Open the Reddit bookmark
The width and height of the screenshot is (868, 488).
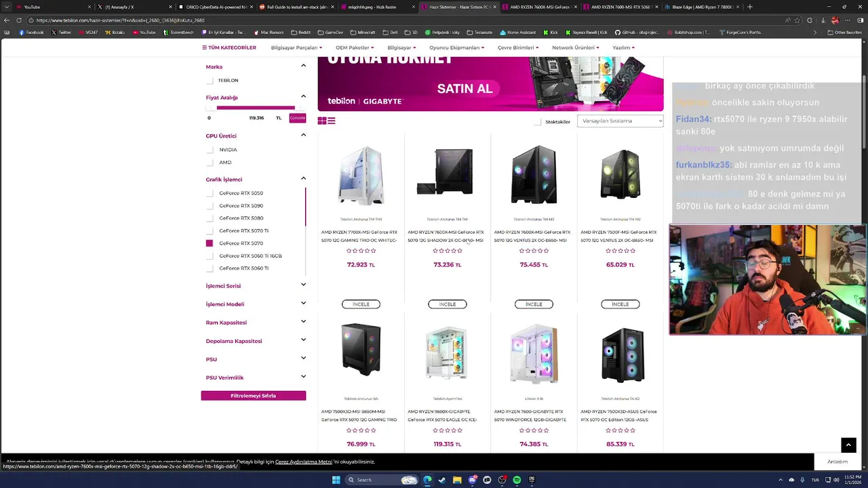300,33
